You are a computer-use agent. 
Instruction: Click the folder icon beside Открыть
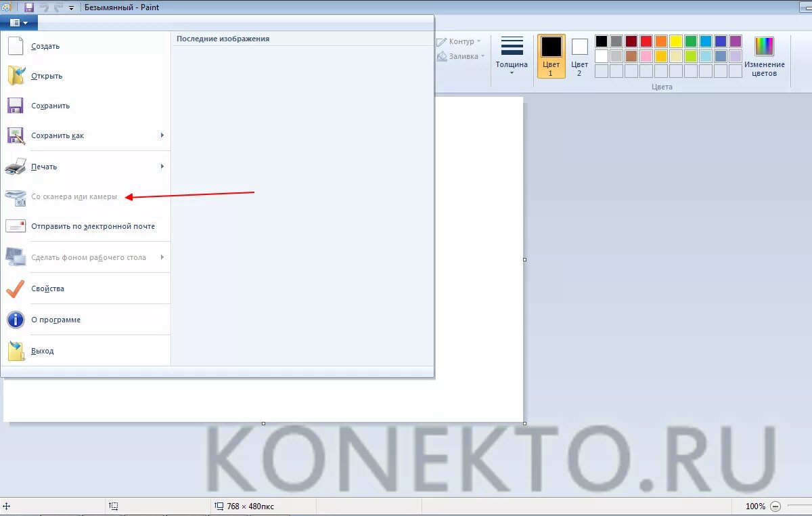coord(16,76)
